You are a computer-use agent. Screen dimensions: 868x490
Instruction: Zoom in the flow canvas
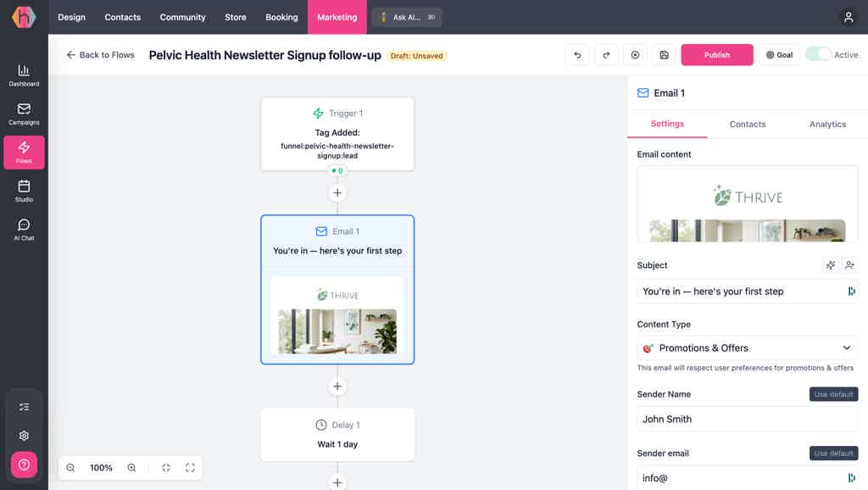131,468
